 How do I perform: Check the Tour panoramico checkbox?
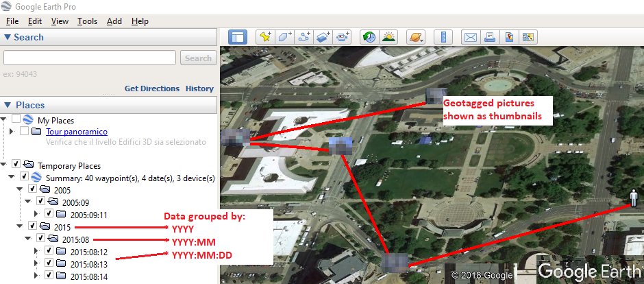tap(24, 132)
